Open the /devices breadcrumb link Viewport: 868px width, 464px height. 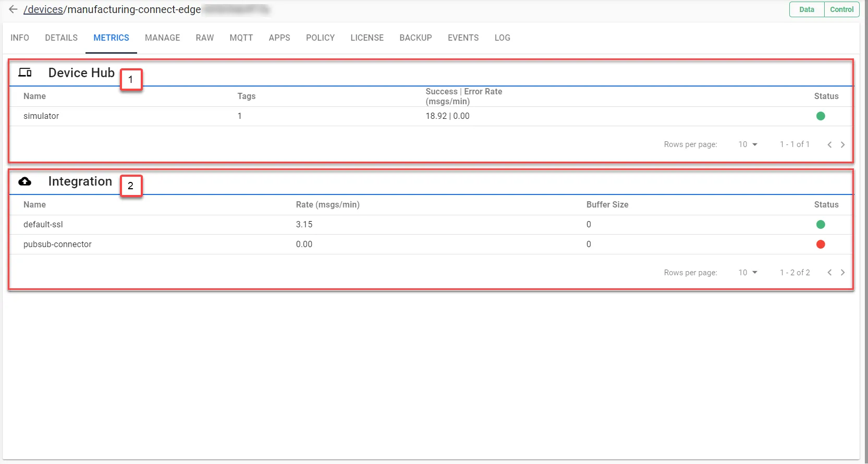tap(43, 9)
